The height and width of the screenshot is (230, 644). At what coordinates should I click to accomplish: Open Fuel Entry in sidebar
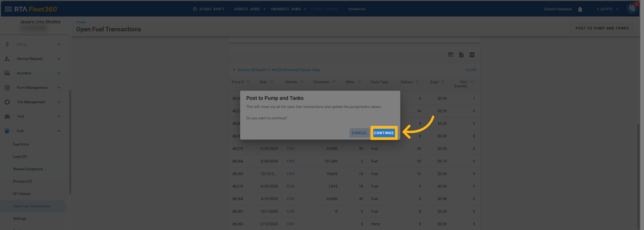coord(21,144)
